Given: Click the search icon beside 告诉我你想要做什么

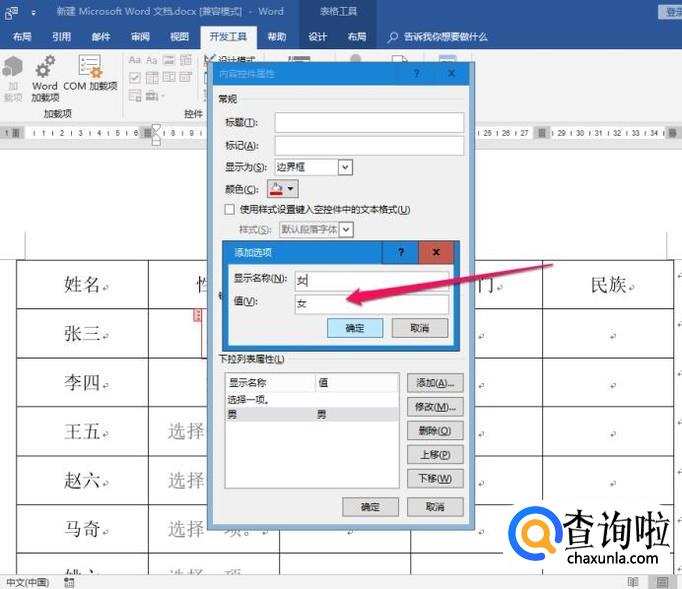Looking at the screenshot, I should (x=392, y=37).
